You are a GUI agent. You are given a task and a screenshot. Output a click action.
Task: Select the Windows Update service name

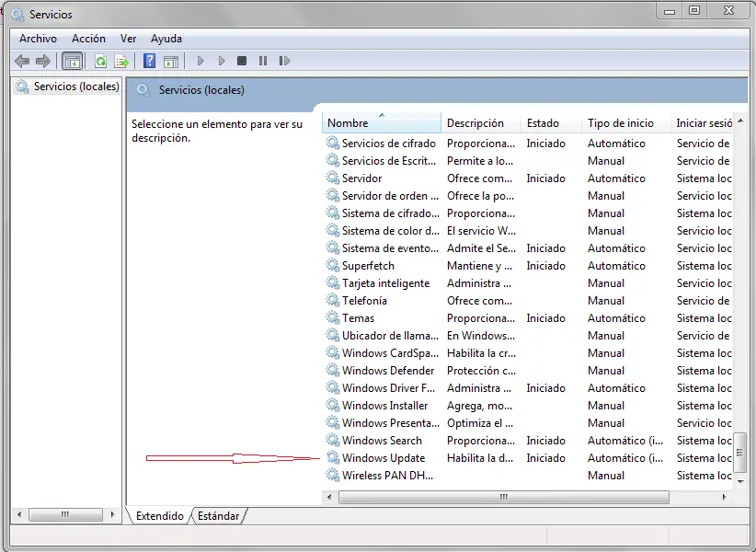coord(384,457)
